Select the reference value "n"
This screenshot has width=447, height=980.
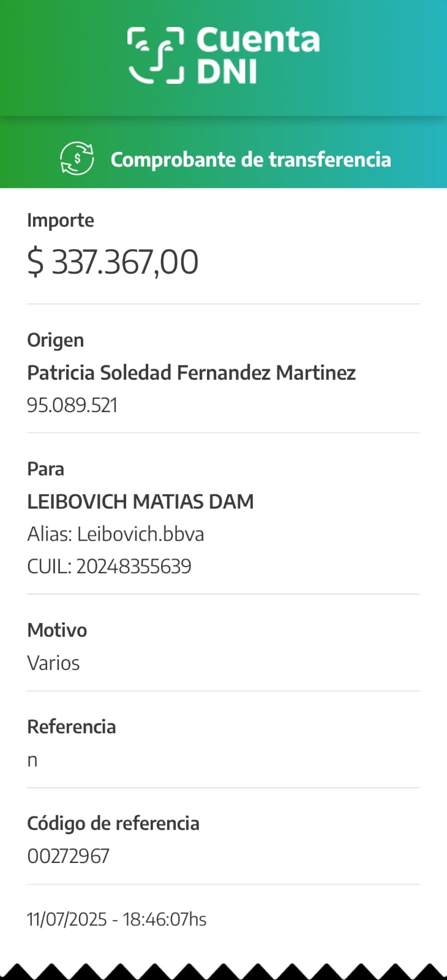32,760
